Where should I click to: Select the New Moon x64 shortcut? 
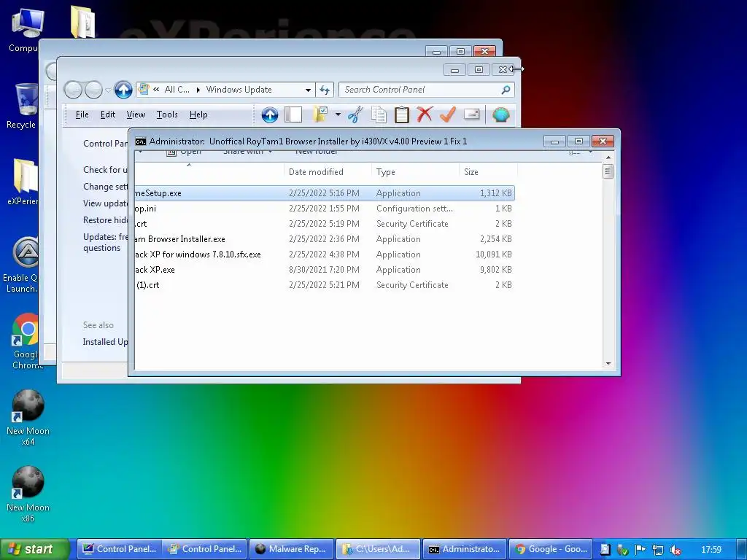point(28,418)
